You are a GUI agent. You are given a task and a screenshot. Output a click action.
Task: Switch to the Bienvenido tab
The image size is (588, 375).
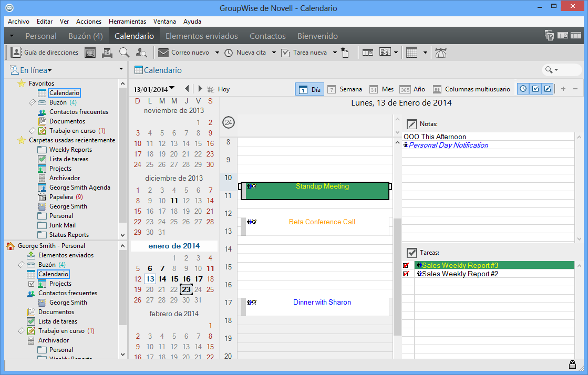(x=317, y=36)
